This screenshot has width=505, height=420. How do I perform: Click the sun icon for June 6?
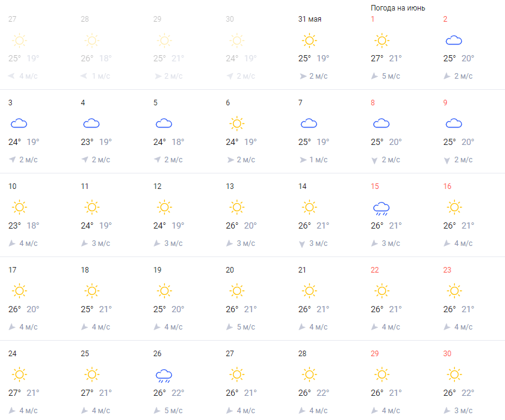point(237,124)
